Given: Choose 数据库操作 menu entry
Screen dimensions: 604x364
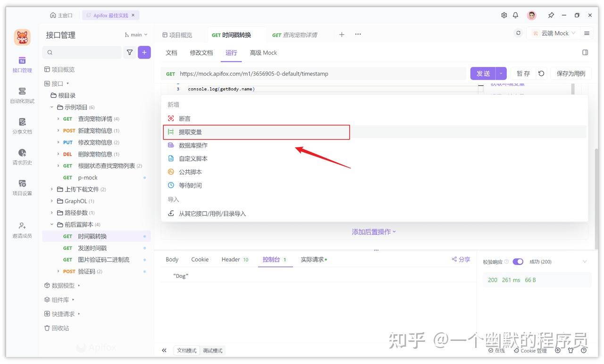Looking at the screenshot, I should coord(375,145).
